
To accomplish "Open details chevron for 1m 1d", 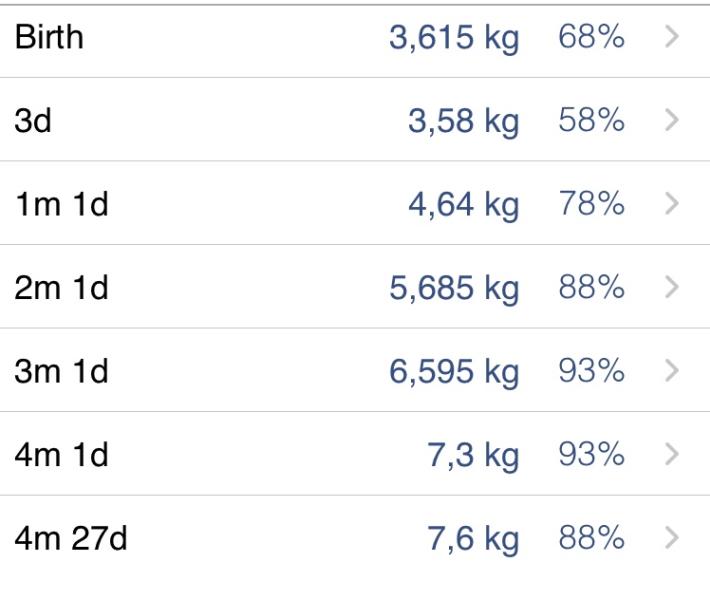I will pyautogui.click(x=672, y=204).
